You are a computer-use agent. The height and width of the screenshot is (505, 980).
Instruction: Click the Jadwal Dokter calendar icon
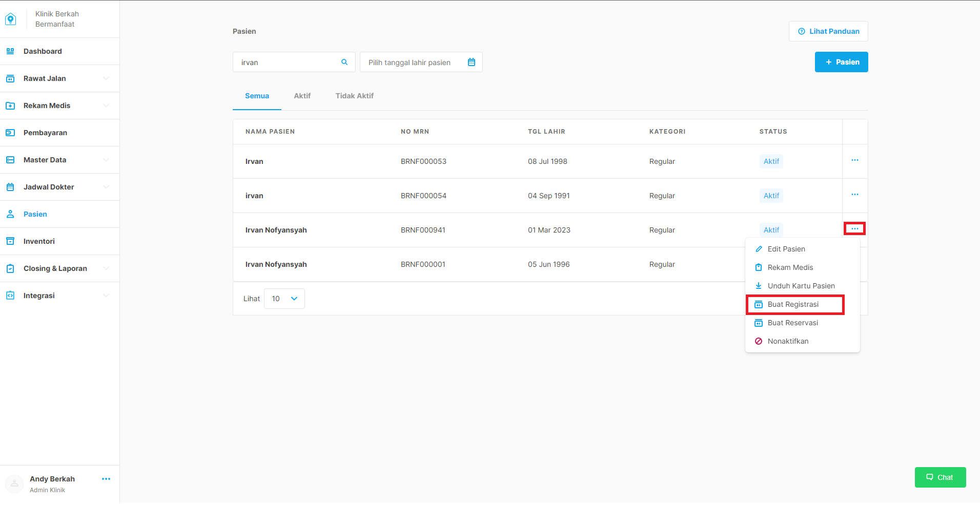[10, 187]
